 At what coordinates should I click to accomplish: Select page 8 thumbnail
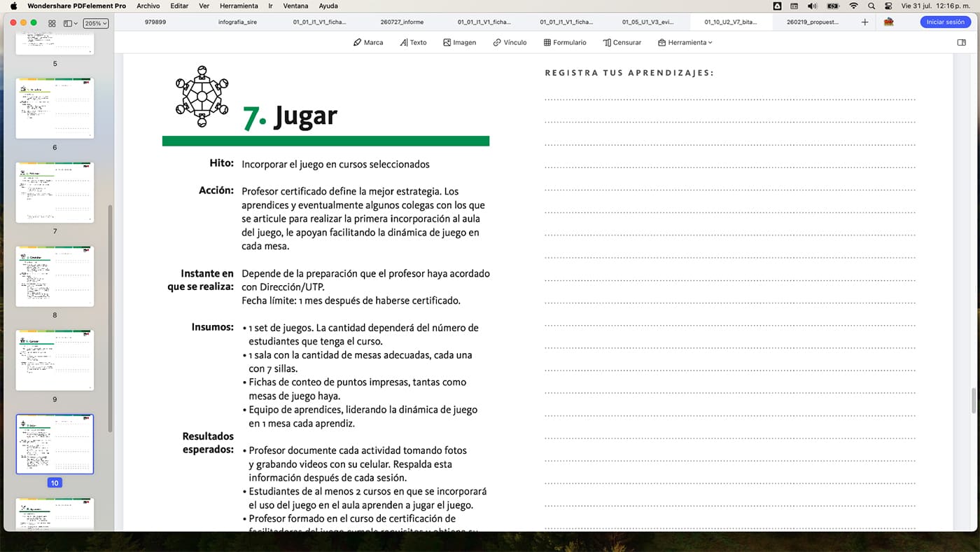click(x=55, y=276)
